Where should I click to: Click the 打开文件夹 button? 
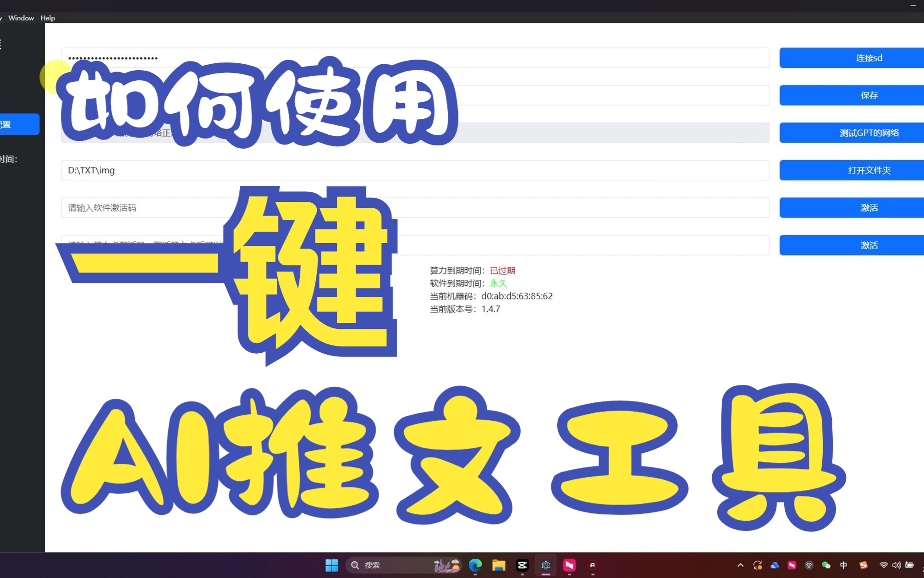[852, 171]
